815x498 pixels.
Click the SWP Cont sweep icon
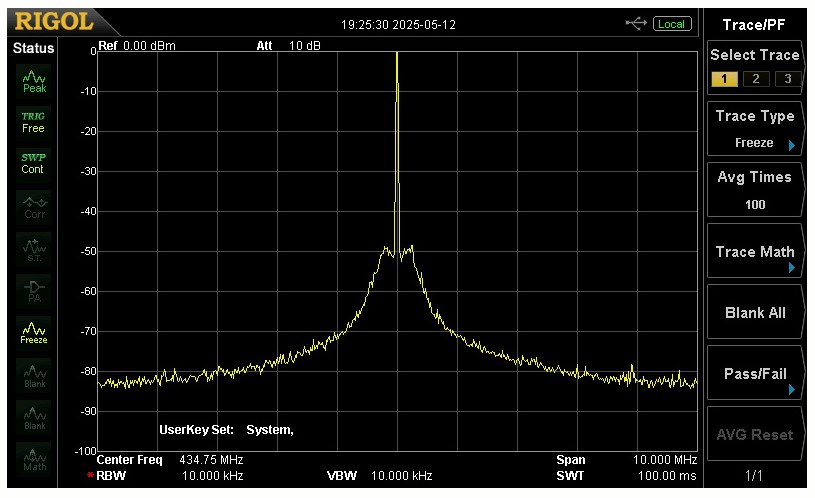pyautogui.click(x=34, y=163)
